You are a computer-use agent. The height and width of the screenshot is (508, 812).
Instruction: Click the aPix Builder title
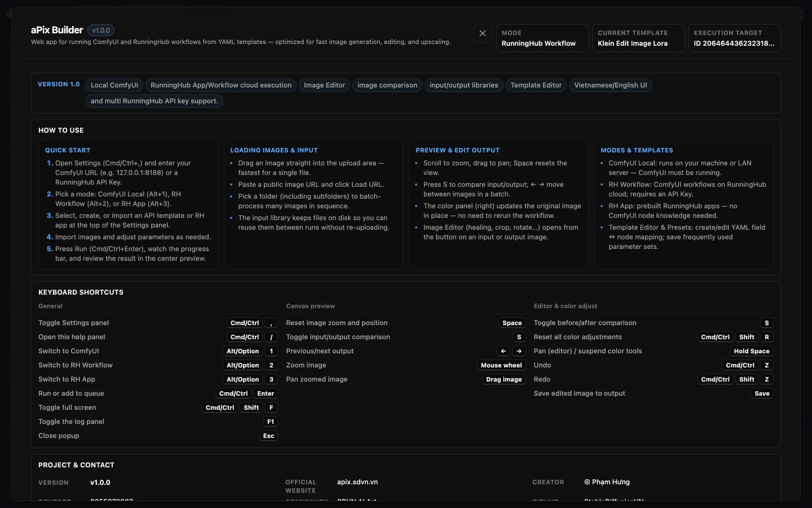(57, 30)
